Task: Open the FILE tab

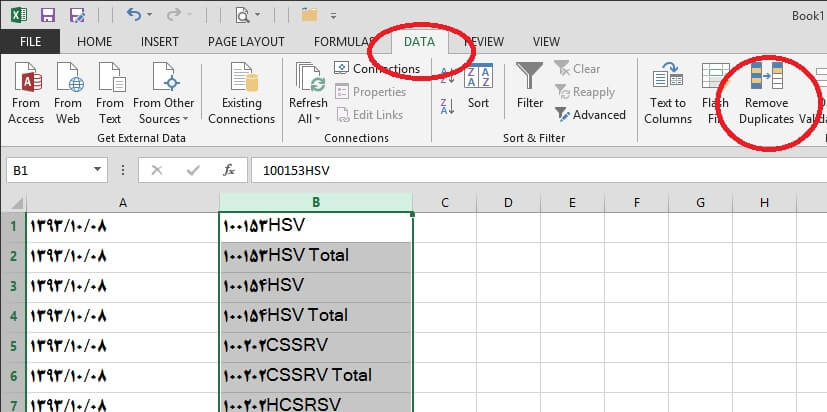Action: pos(30,42)
